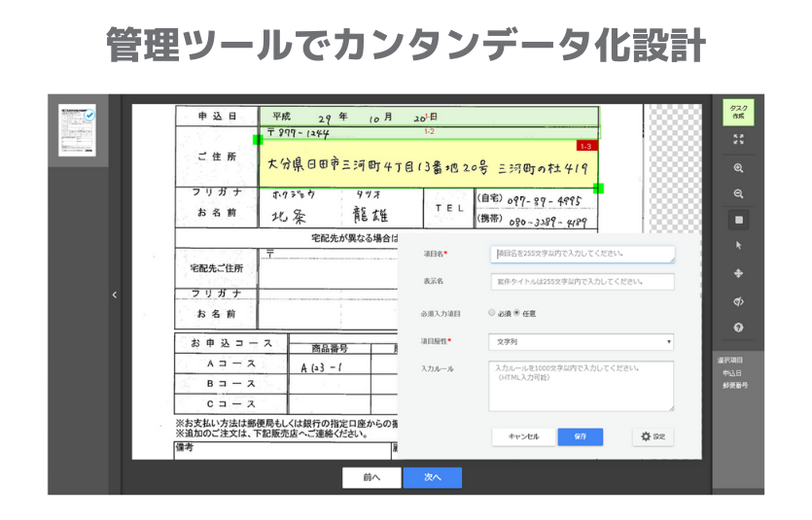
Task: Click the help question mark icon
Action: [738, 328]
